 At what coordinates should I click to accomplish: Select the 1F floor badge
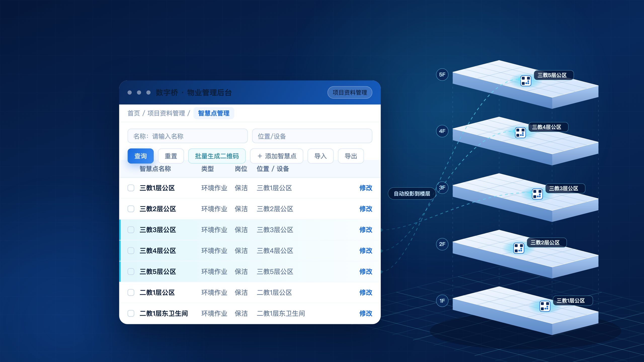(442, 301)
